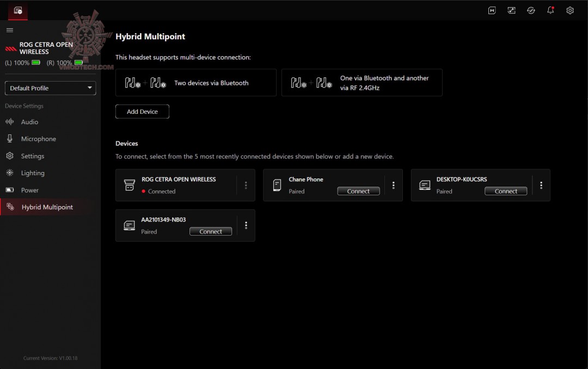
Task: Open more options for AA2101349-NB03
Action: [x=246, y=225]
